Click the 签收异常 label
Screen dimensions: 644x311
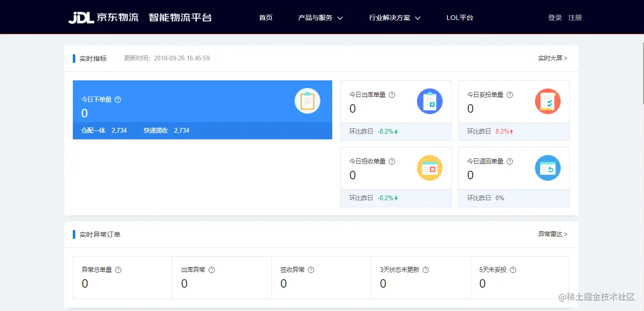[292, 270]
